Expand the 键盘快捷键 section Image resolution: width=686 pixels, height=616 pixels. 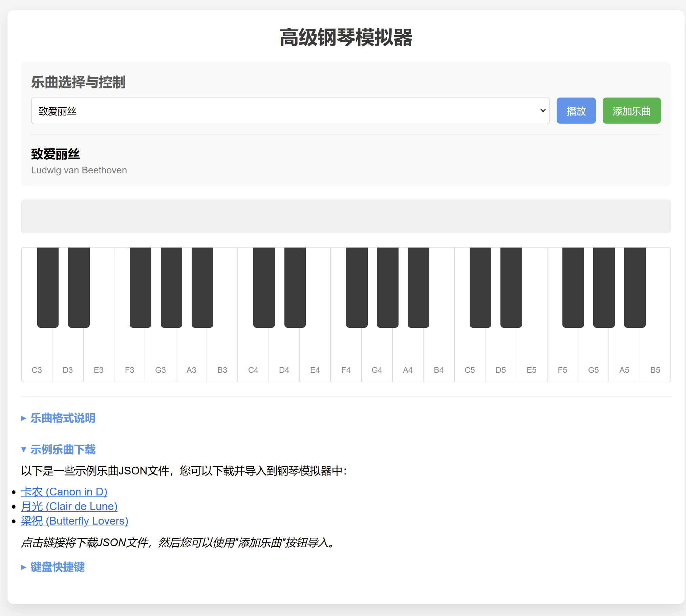[x=57, y=567]
